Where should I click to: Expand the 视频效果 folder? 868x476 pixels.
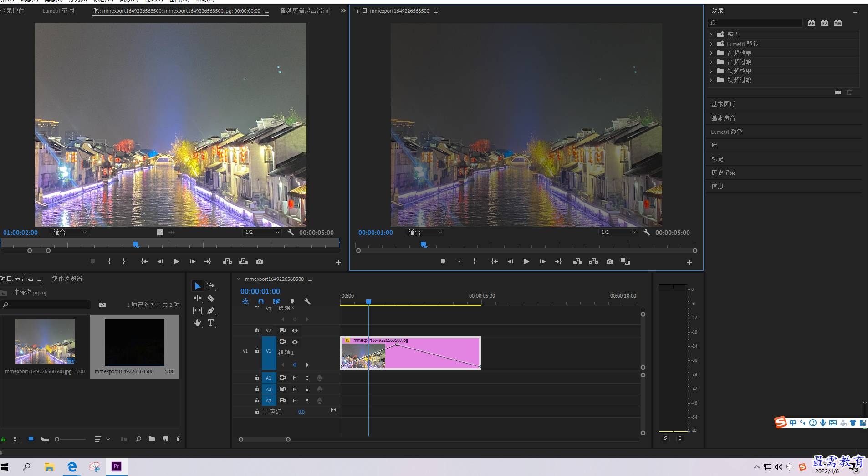click(x=711, y=71)
